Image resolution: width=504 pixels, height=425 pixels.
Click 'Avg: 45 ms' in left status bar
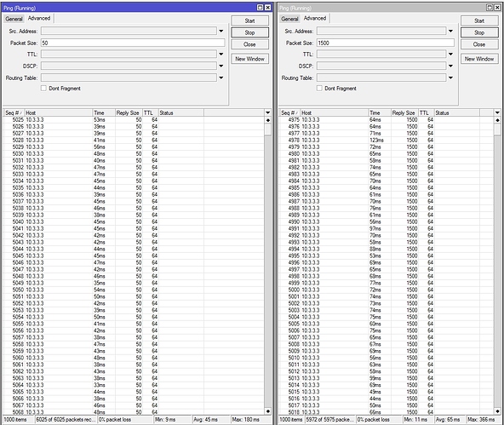point(205,420)
